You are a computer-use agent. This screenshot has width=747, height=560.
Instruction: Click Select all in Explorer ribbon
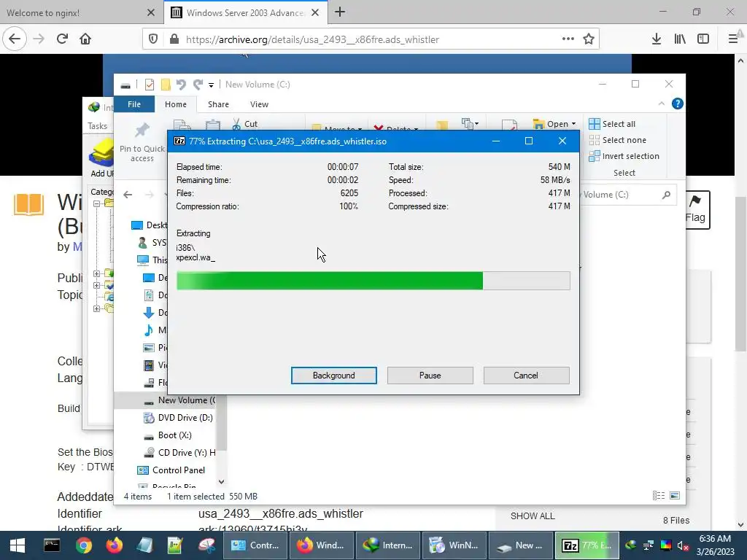click(x=612, y=124)
